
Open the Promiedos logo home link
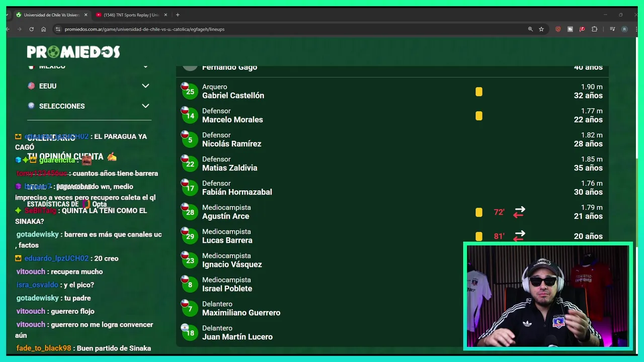coord(73,52)
